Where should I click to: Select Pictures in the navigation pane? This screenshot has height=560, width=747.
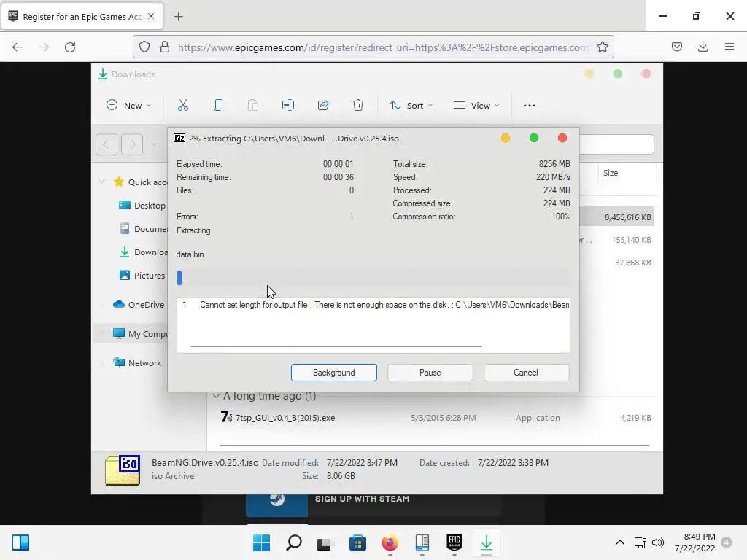tap(142, 275)
